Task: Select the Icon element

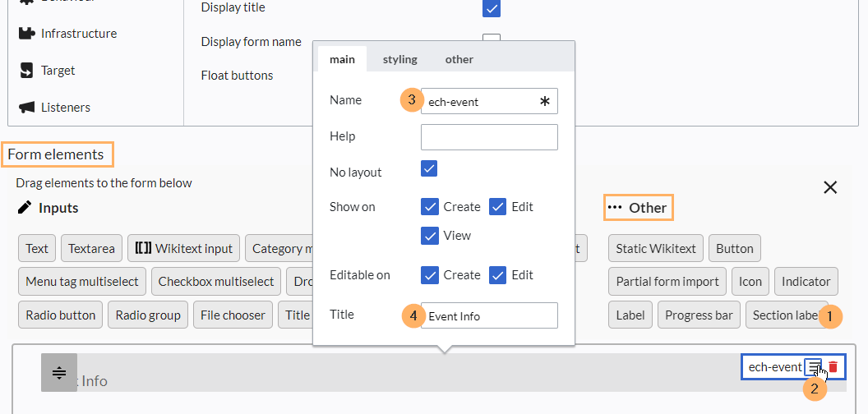Action: point(750,282)
